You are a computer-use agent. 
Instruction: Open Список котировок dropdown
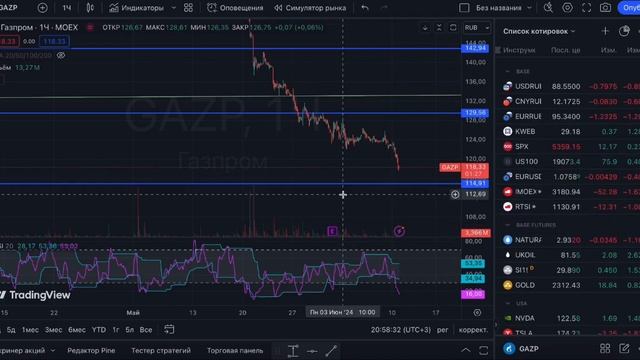(x=539, y=31)
